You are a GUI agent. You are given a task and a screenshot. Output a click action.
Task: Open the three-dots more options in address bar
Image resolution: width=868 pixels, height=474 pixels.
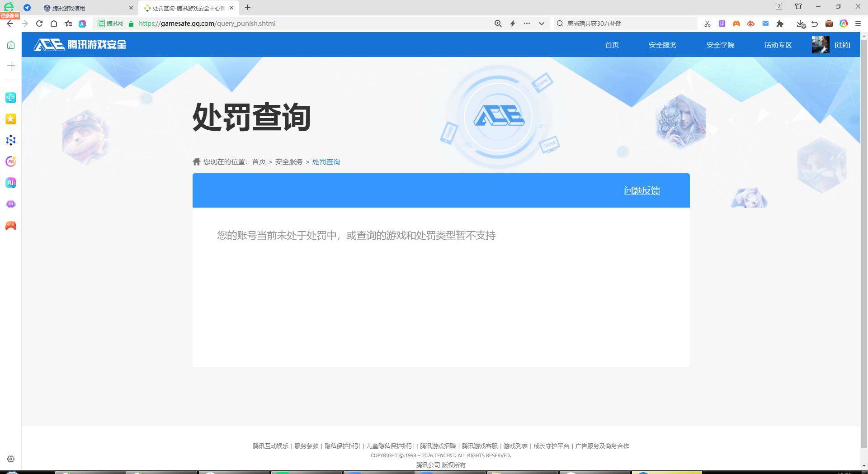(x=527, y=24)
